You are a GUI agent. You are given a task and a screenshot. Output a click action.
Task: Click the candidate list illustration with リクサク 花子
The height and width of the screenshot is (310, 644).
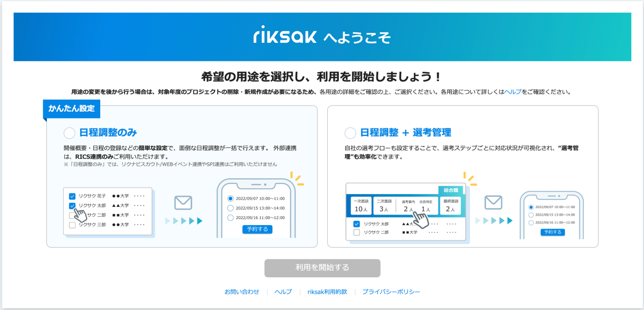pos(108,212)
